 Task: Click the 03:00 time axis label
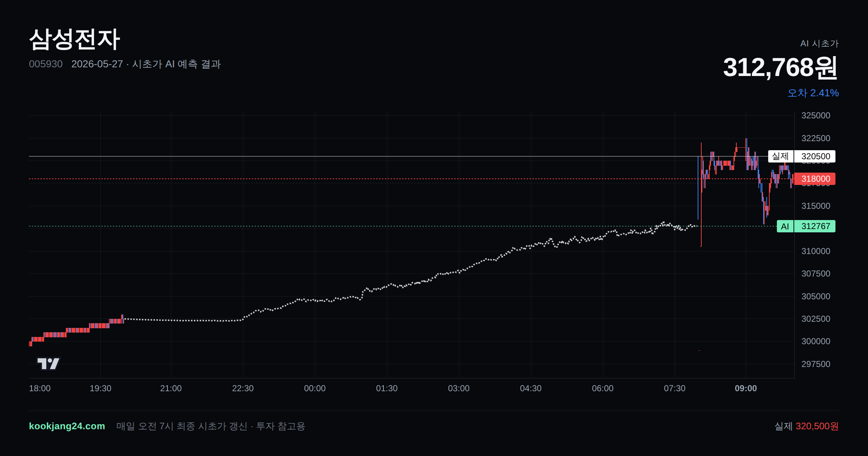coord(459,388)
